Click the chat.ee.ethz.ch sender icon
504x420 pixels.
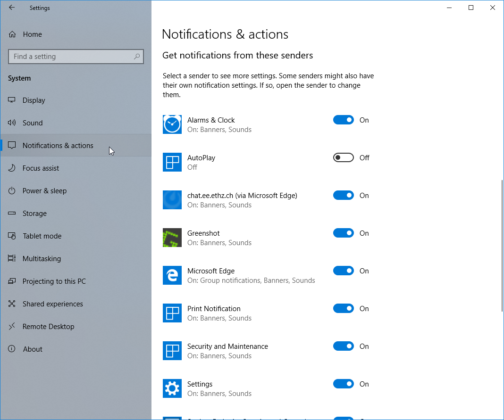[172, 200]
